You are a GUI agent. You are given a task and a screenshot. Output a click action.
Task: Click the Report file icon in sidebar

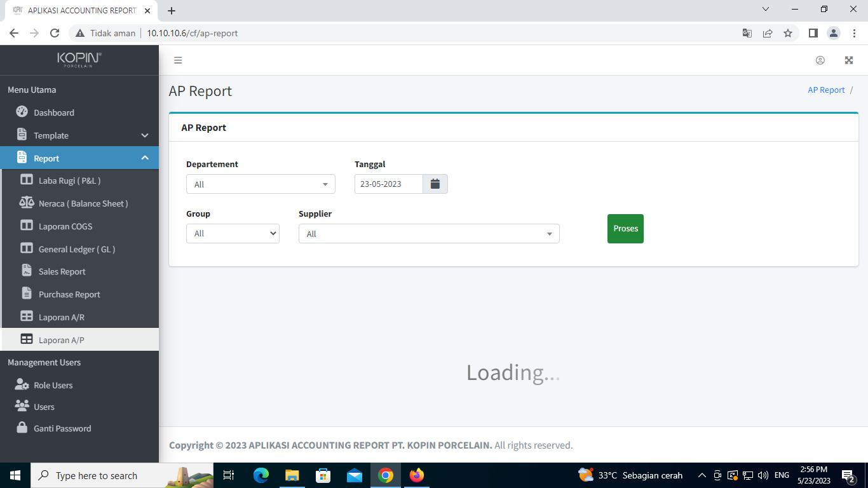[22, 158]
